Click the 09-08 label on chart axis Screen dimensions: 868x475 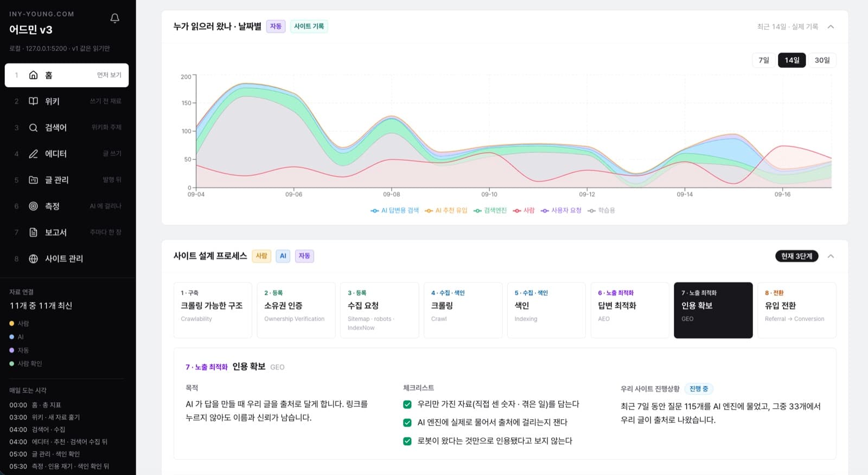(x=391, y=194)
